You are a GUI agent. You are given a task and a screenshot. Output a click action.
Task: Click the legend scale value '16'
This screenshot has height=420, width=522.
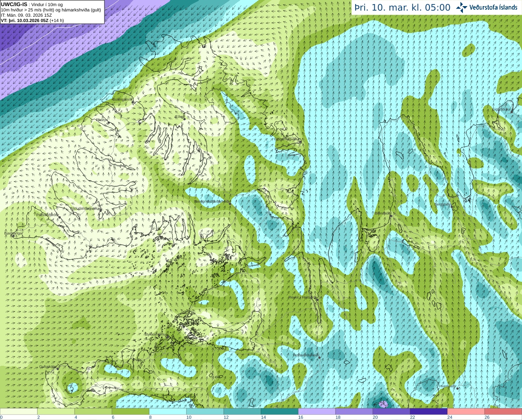click(x=301, y=417)
